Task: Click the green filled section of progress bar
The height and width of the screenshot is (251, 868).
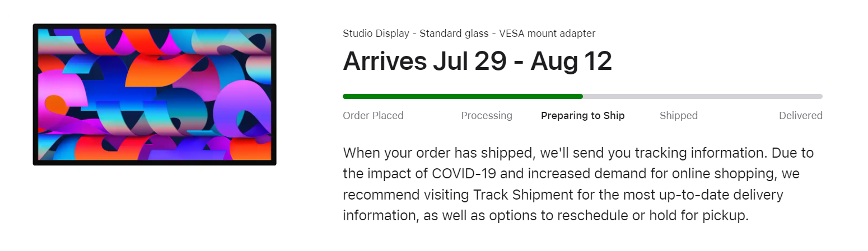Action: pyautogui.click(x=463, y=96)
